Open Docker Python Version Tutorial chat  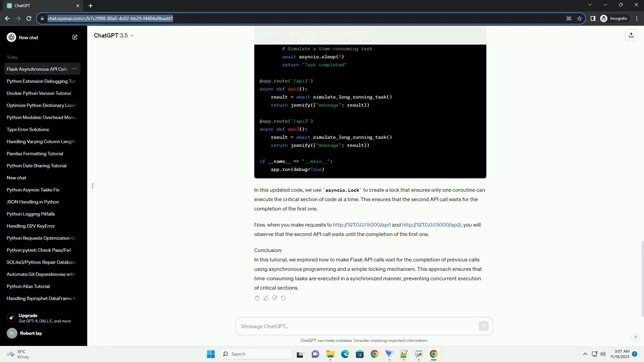(x=41, y=93)
